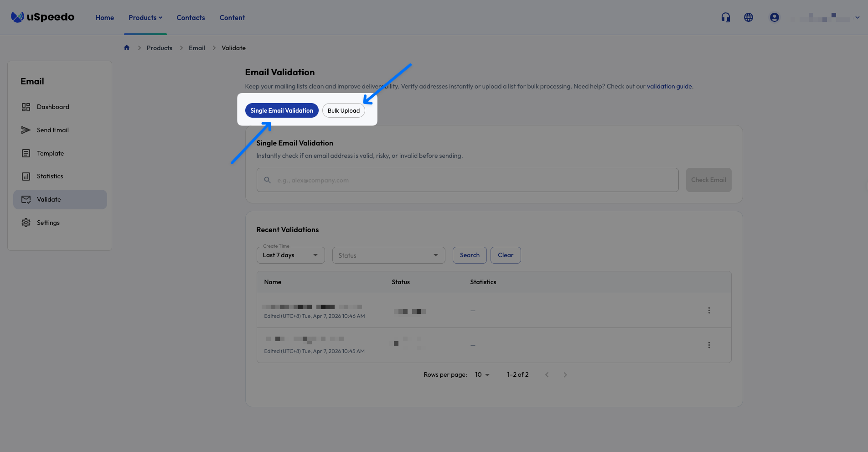Image resolution: width=868 pixels, height=452 pixels.
Task: Click the Search button in Recent Validations
Action: point(469,255)
